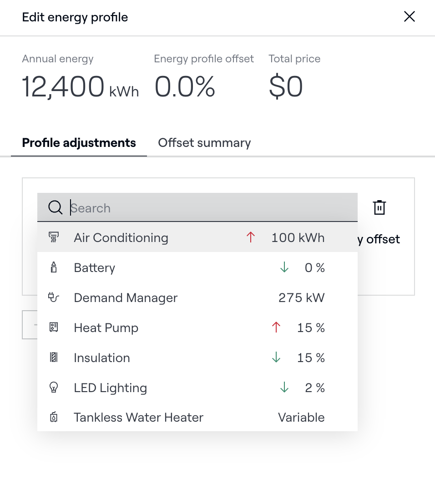
Task: Click the LED Lighting bulb icon
Action: (x=54, y=388)
